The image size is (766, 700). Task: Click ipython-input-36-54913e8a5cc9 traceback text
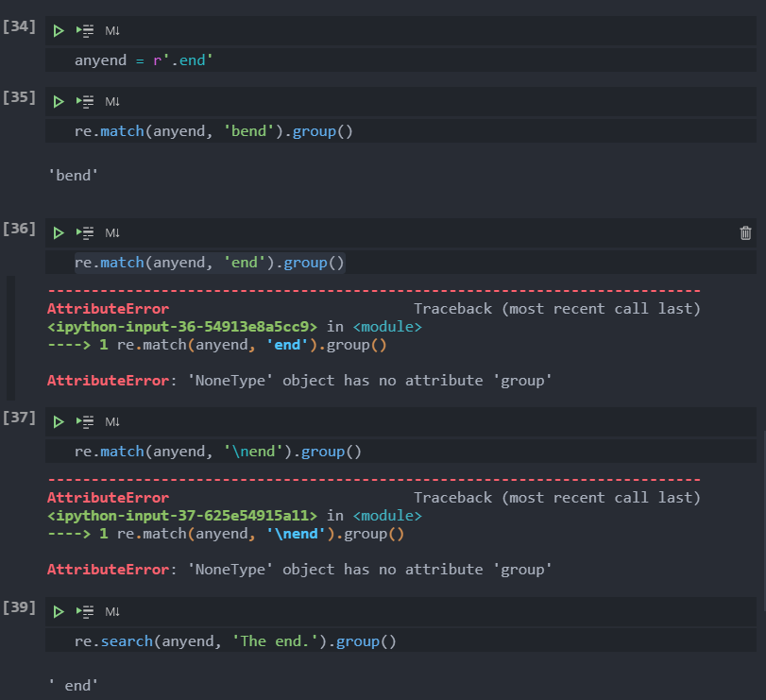tap(182, 327)
